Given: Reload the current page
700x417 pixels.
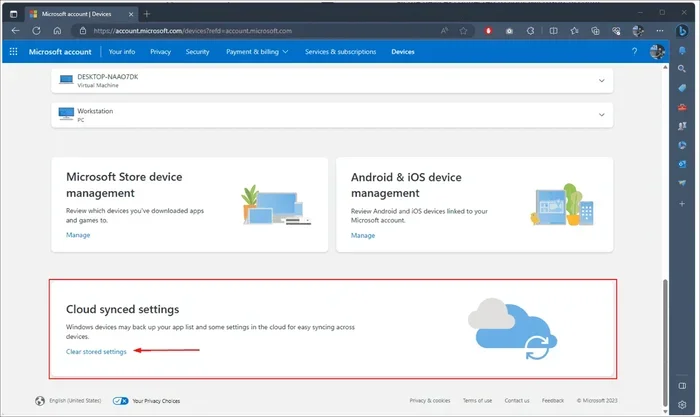Looking at the screenshot, I should pyautogui.click(x=37, y=31).
